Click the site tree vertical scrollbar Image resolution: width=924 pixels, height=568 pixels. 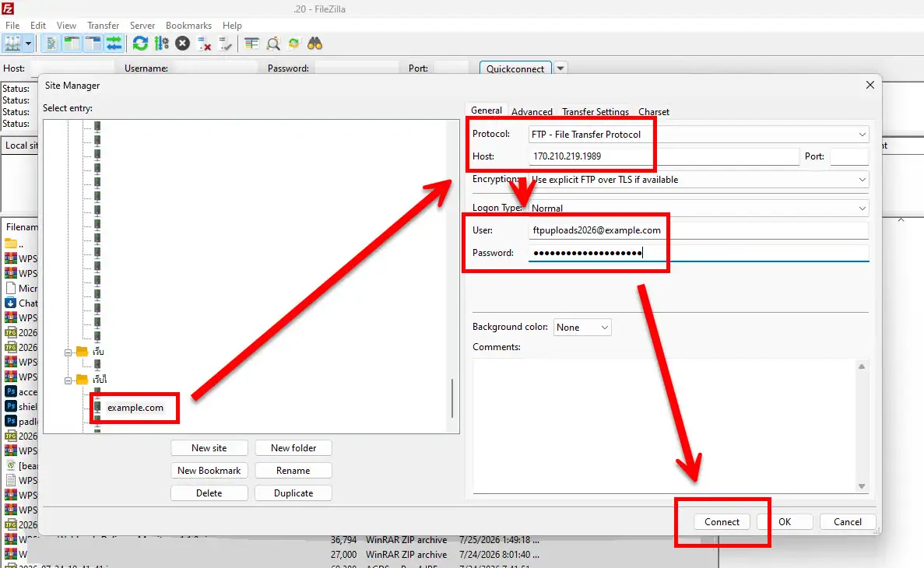tap(452, 398)
